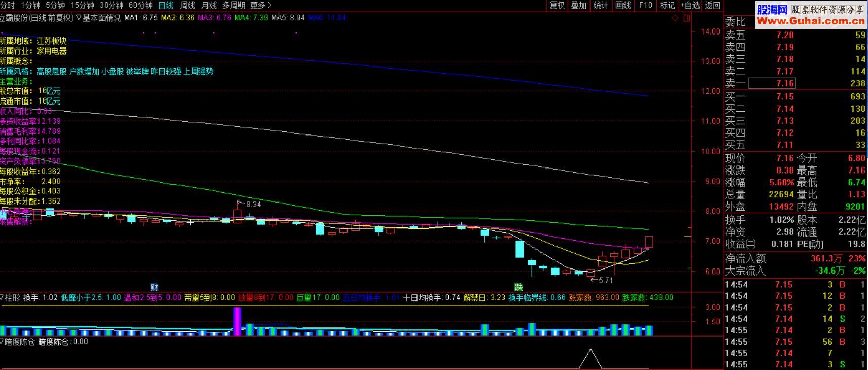Viewport: 868px width, 370px height.
Task: Switch to 日线 daily chart
Action: click(166, 5)
